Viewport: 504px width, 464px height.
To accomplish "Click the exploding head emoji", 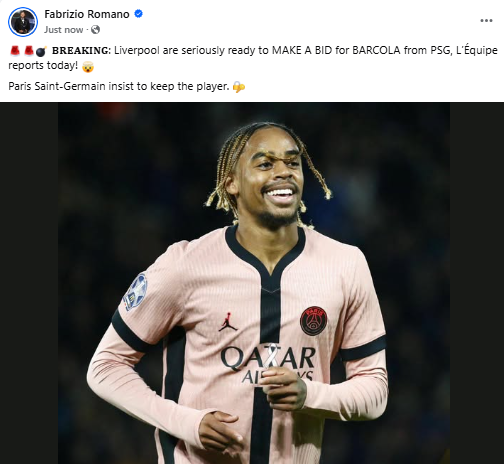I will point(88,66).
